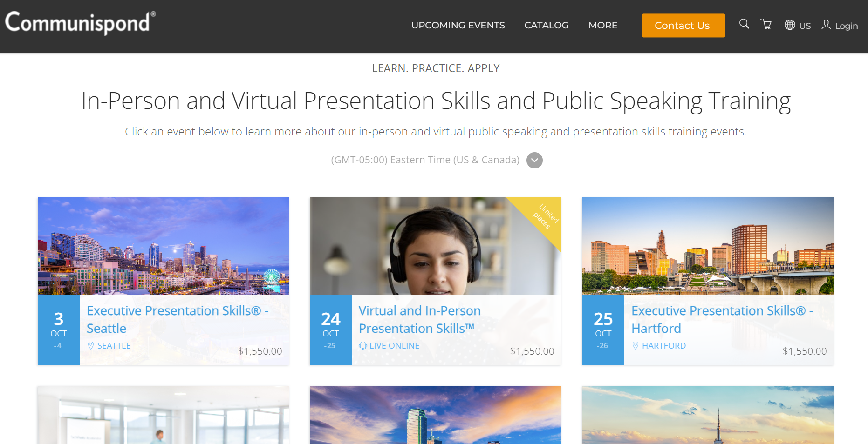This screenshot has height=444, width=868.
Task: Click the Live Online headset icon
Action: point(363,346)
